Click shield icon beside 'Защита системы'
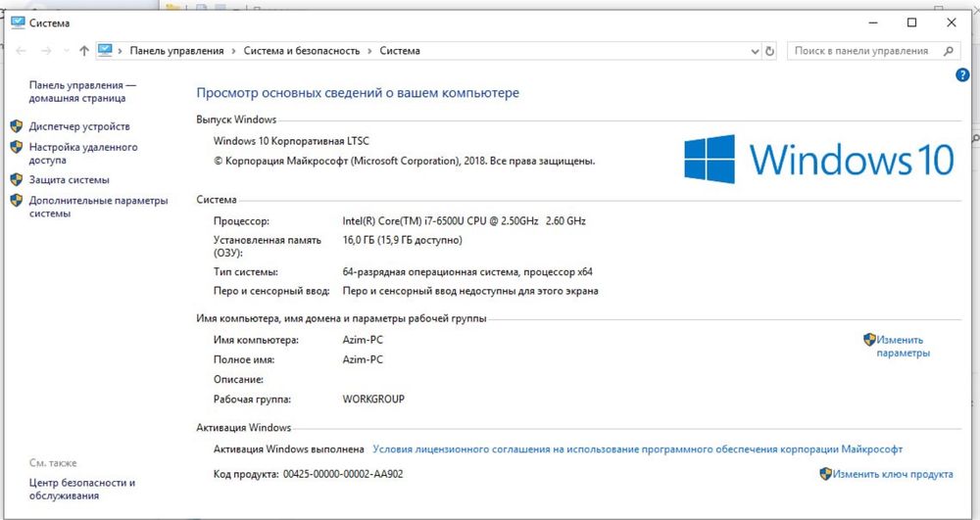This screenshot has height=520, width=980. pos(17,180)
